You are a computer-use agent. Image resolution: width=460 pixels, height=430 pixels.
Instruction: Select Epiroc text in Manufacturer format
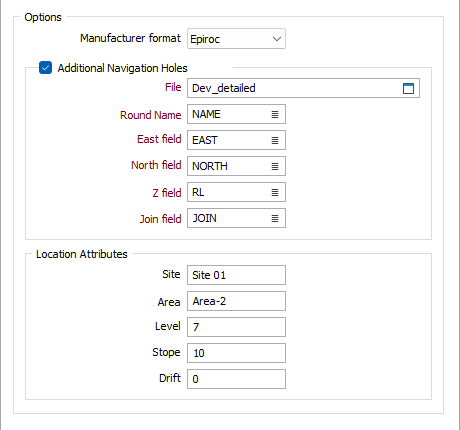coord(205,39)
